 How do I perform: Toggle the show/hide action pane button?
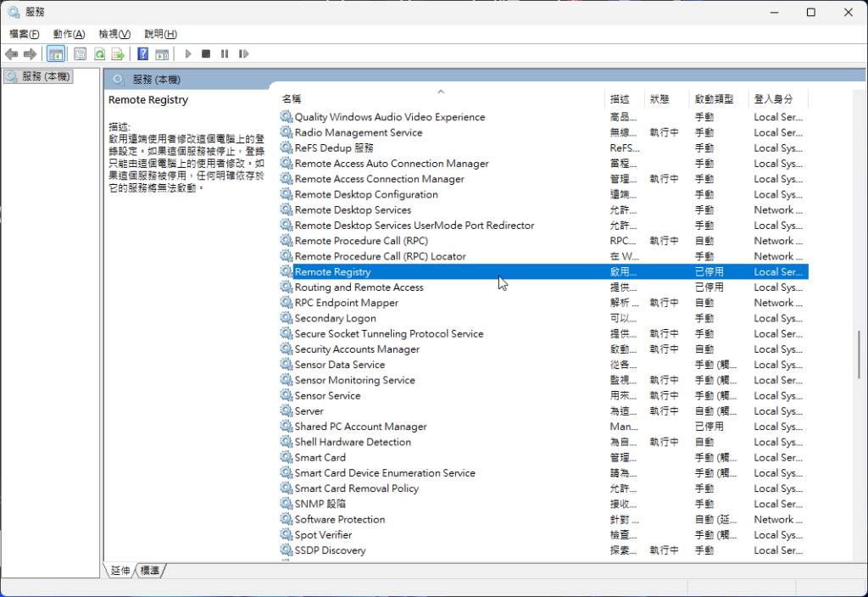click(161, 54)
